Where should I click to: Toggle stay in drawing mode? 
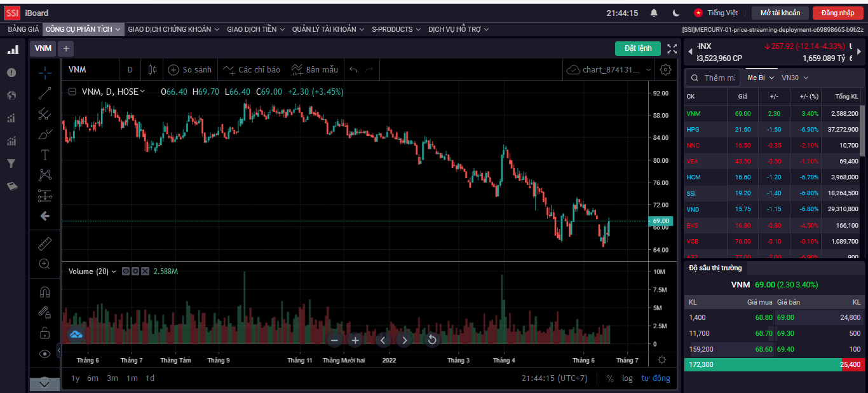tap(44, 312)
